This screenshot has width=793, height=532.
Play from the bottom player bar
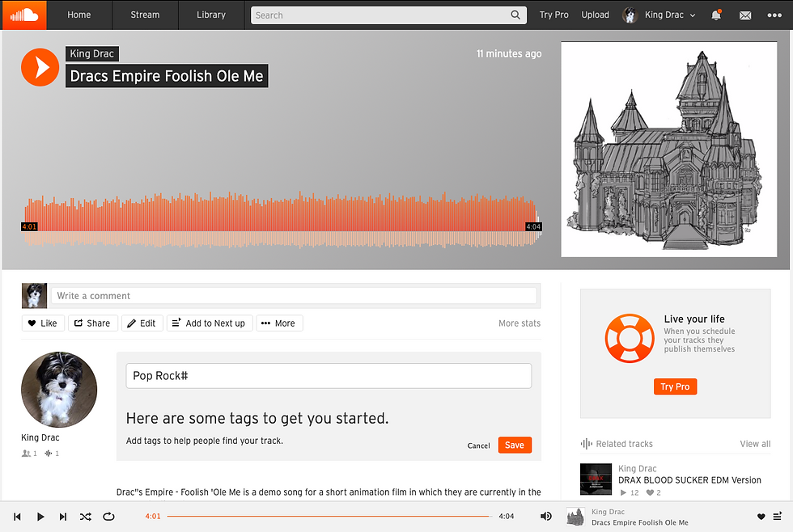pyautogui.click(x=40, y=517)
